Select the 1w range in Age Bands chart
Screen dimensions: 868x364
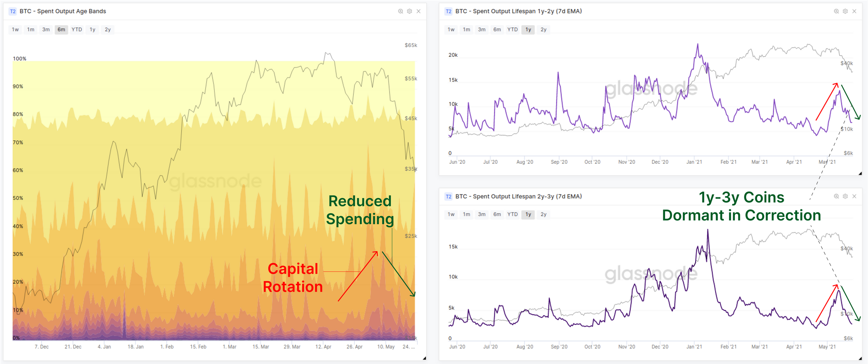click(x=15, y=30)
